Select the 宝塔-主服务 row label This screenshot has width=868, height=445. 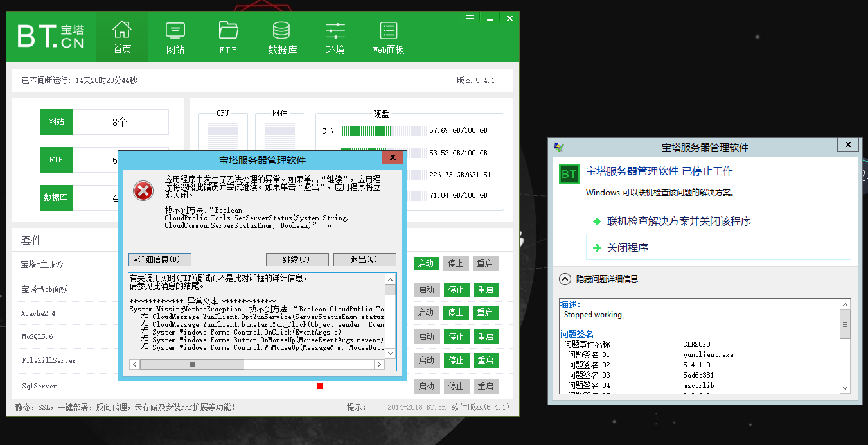click(42, 264)
